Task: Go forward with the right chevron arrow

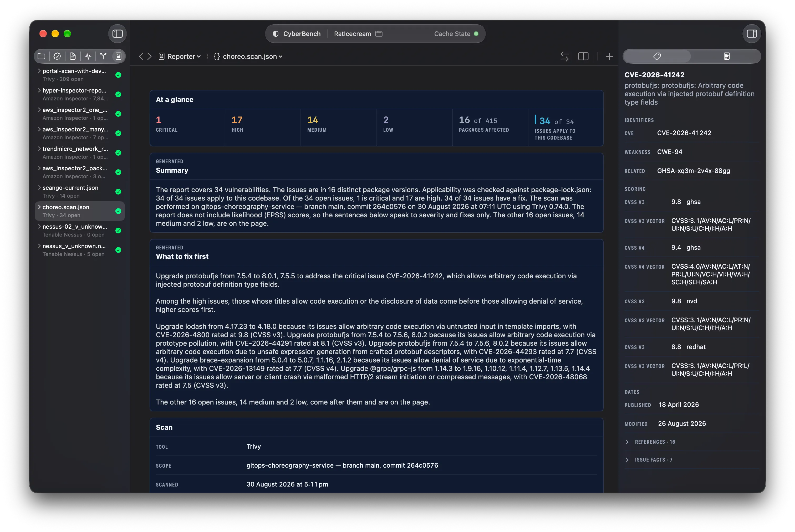Action: (149, 56)
